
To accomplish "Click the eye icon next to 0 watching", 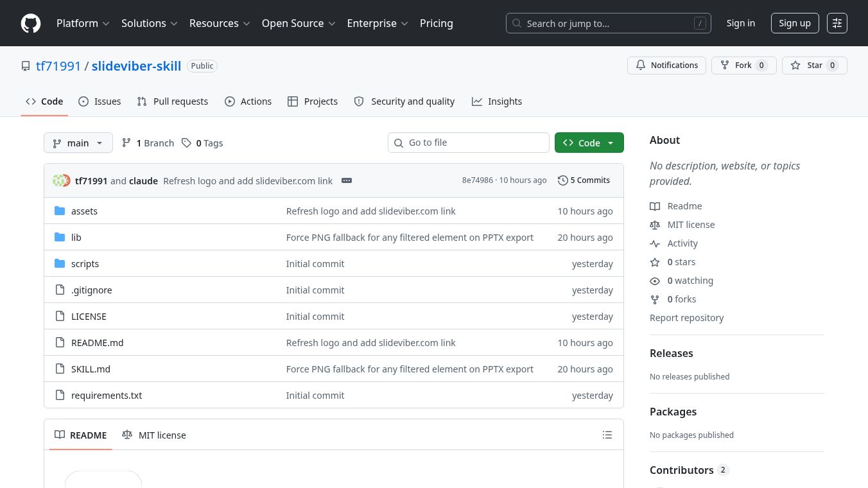I will point(655,281).
